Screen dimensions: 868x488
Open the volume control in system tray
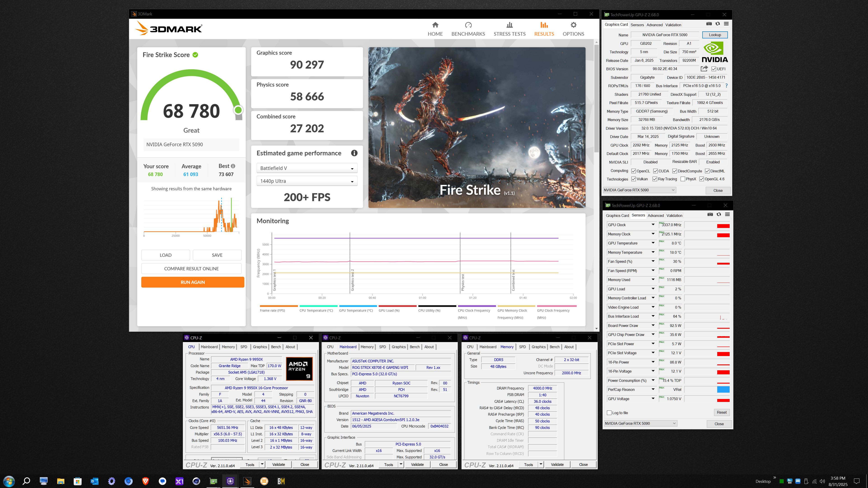click(822, 481)
